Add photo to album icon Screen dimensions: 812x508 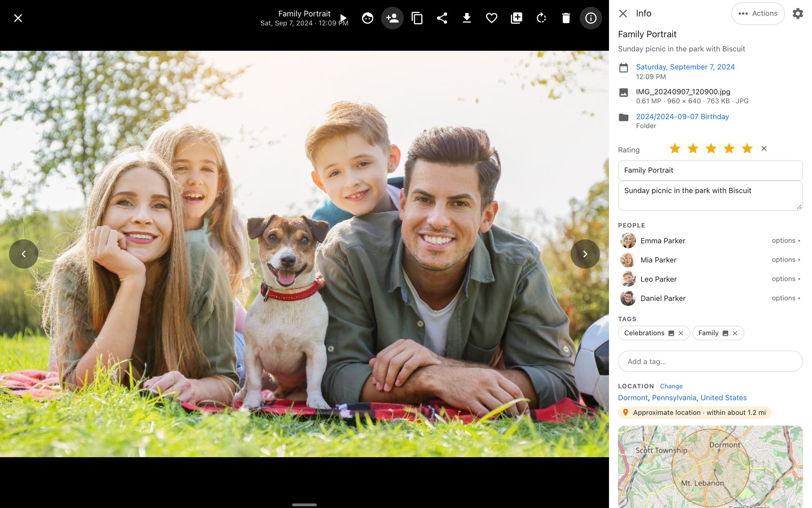(516, 18)
